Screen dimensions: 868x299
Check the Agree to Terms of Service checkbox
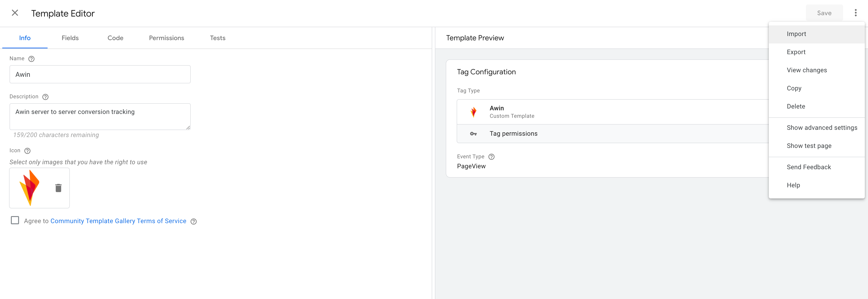pos(15,220)
